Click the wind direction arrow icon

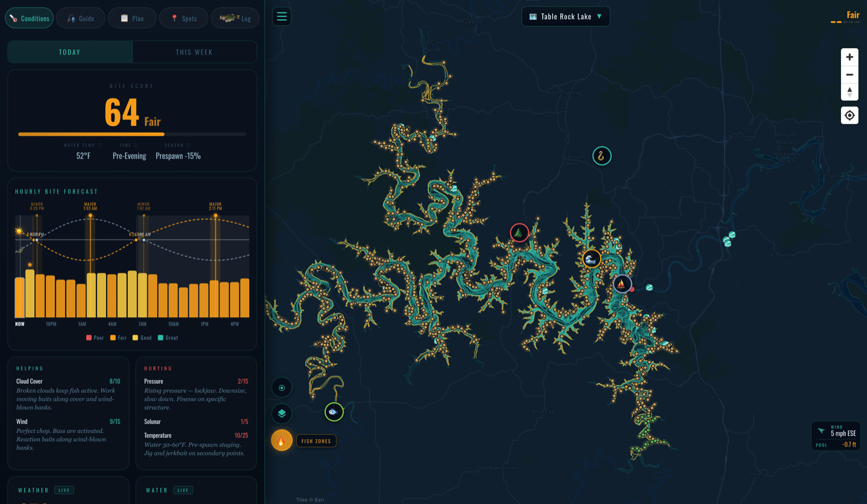point(821,431)
